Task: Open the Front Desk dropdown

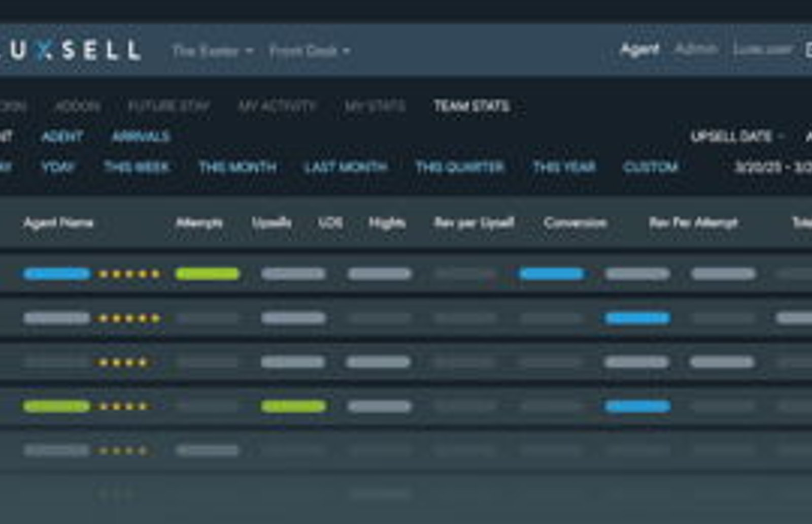Action: click(x=309, y=51)
